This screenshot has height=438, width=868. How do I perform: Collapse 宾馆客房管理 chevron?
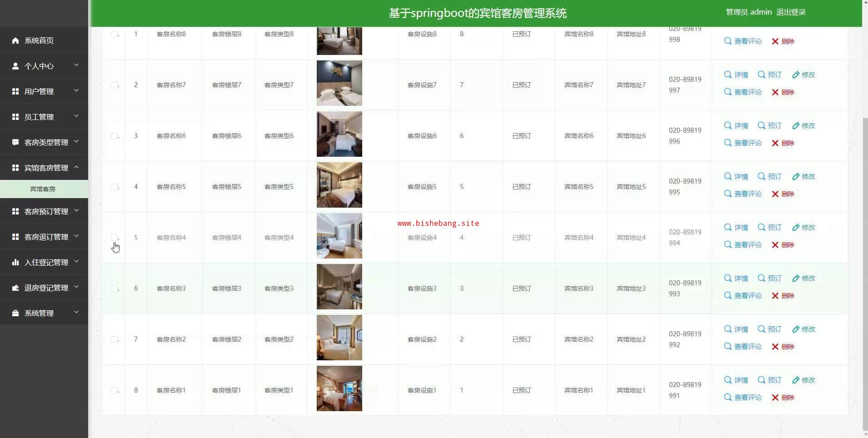point(76,167)
